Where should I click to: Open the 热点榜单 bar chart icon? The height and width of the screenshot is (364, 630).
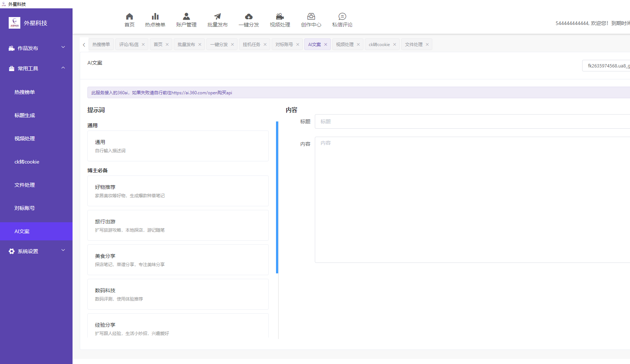coord(155,16)
